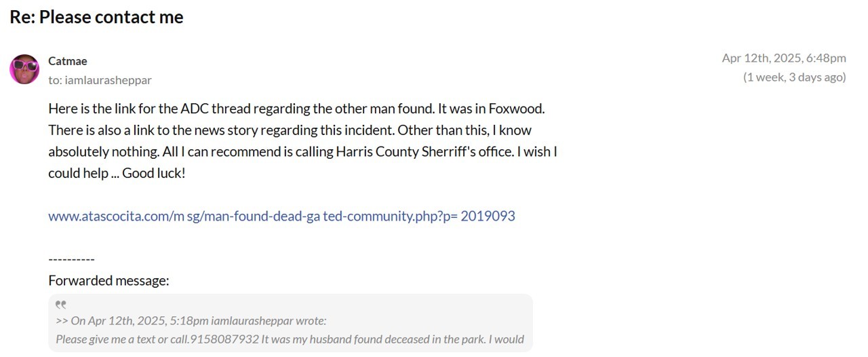This screenshot has width=868, height=357.
Task: Click the dashed separator line above forwarded message
Action: [x=71, y=259]
